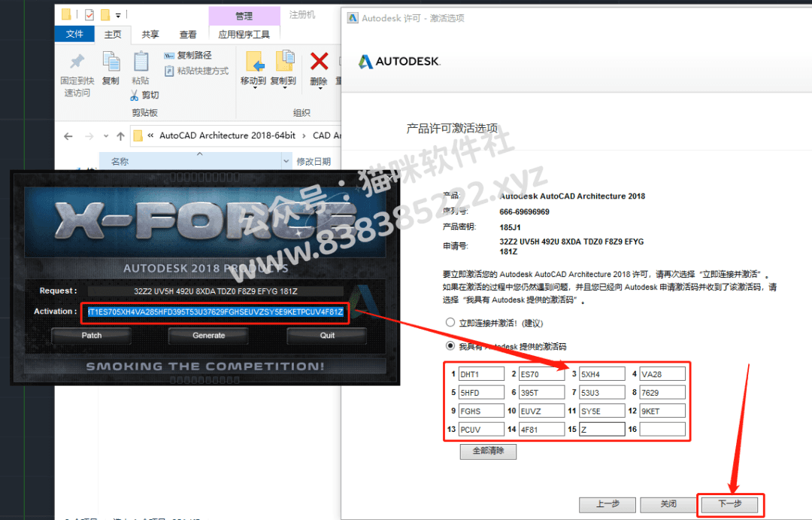Click activation code box 11 containing SY5E
Screen dimensions: 812x520
click(601, 411)
